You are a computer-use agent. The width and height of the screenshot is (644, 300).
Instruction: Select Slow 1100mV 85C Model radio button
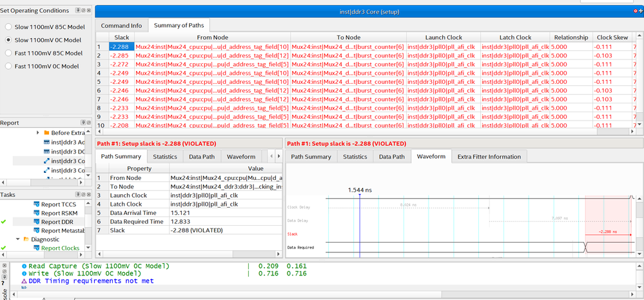9,26
